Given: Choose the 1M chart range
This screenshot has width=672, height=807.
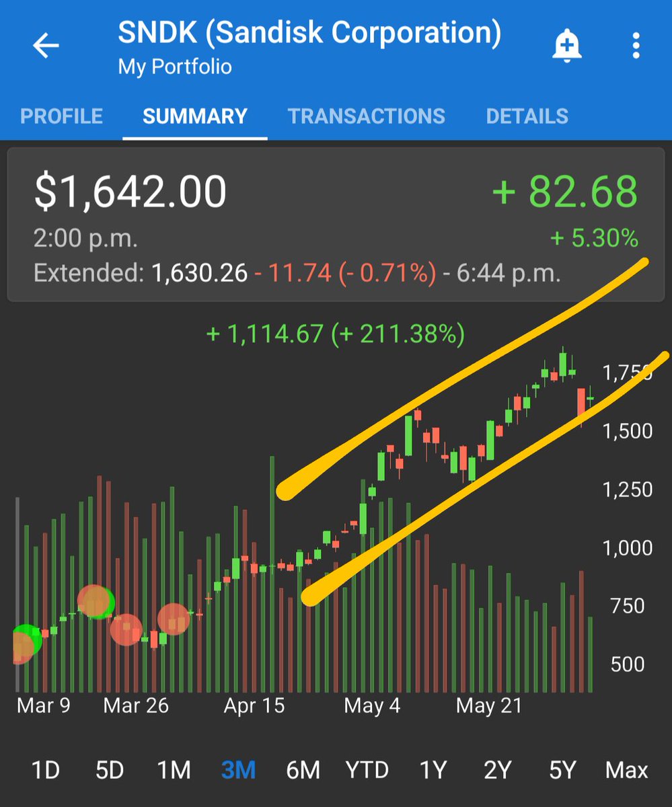Looking at the screenshot, I should pyautogui.click(x=174, y=770).
